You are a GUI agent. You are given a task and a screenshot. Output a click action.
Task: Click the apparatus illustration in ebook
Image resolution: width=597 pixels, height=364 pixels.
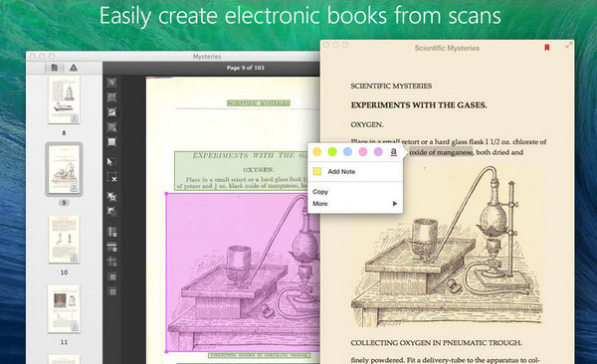click(447, 248)
